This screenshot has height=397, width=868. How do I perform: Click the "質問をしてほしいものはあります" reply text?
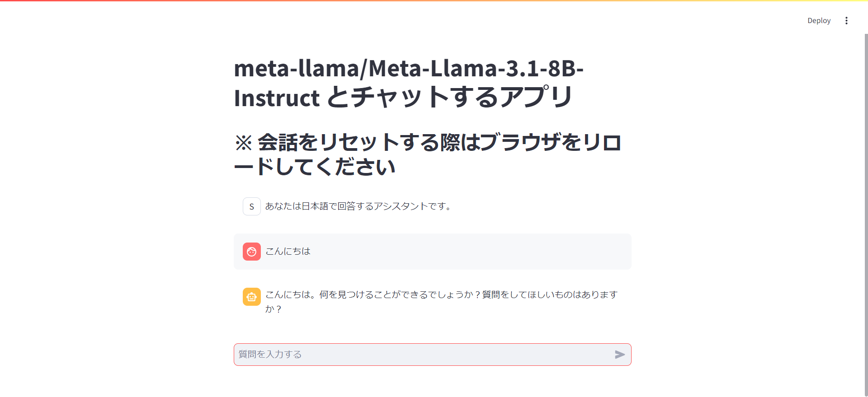(x=549, y=294)
